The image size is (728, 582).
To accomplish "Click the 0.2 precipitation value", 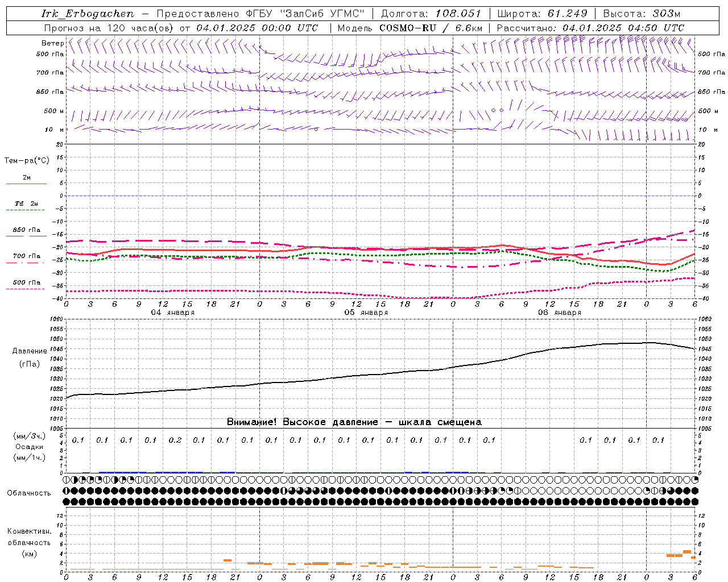I will pyautogui.click(x=175, y=440).
